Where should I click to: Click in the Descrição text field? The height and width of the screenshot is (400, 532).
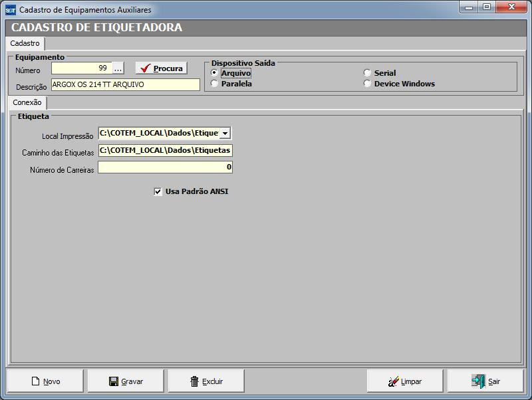pyautogui.click(x=125, y=85)
